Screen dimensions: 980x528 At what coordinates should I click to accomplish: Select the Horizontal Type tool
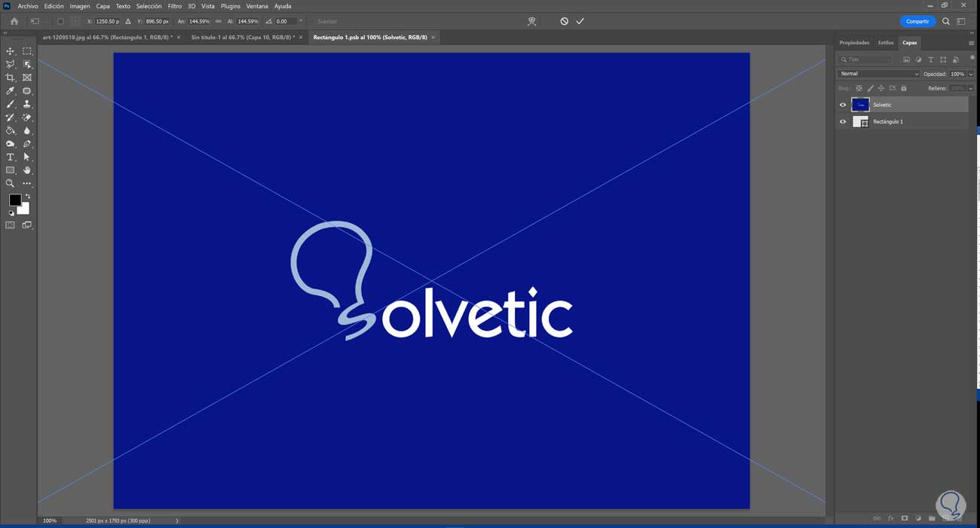pyautogui.click(x=11, y=157)
